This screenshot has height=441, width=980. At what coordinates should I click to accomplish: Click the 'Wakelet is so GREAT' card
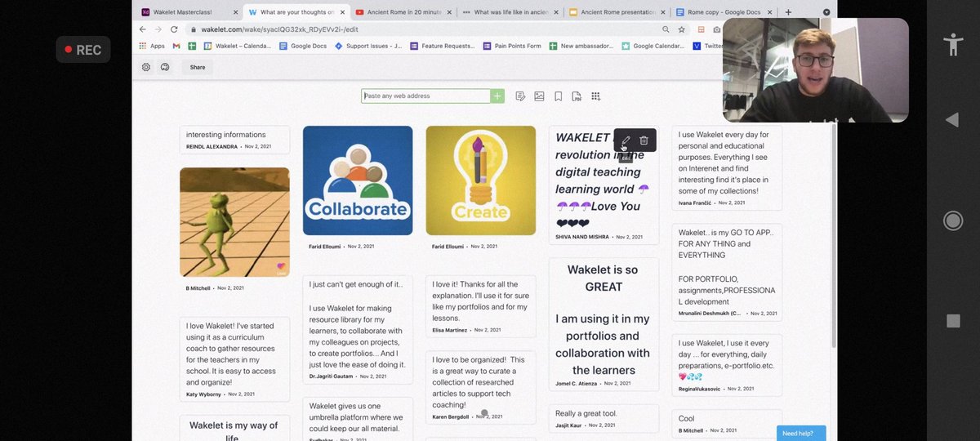(604, 323)
